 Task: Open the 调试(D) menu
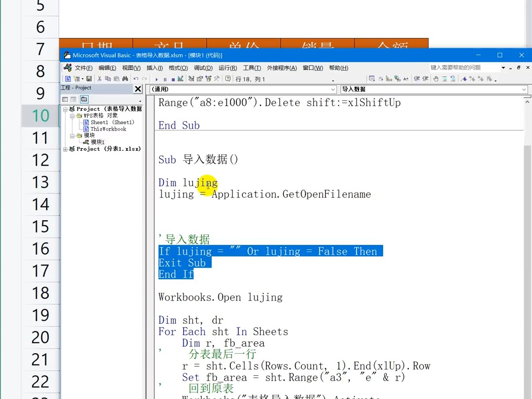tap(203, 68)
